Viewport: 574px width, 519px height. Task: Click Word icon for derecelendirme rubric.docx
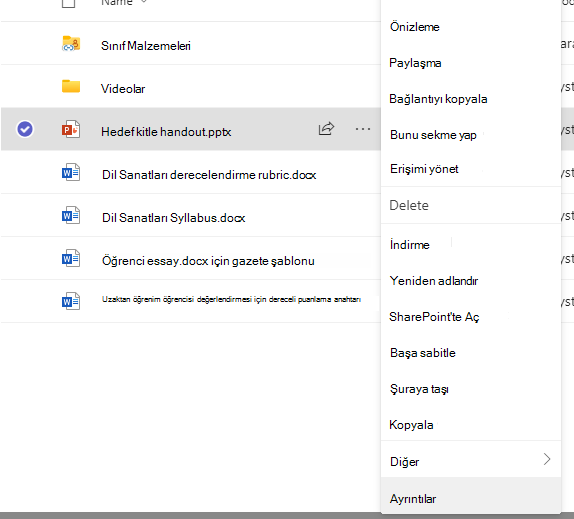[x=71, y=172]
